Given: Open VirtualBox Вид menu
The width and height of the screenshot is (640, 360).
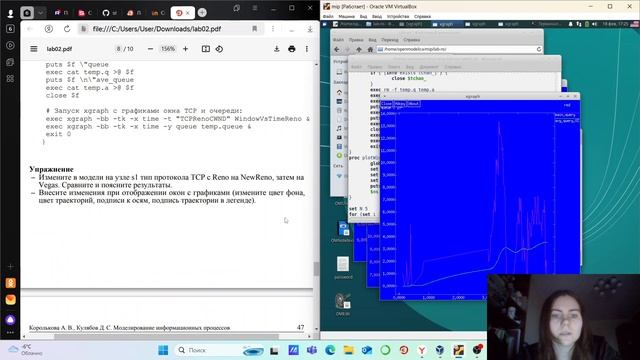Looking at the screenshot, I should (x=363, y=17).
